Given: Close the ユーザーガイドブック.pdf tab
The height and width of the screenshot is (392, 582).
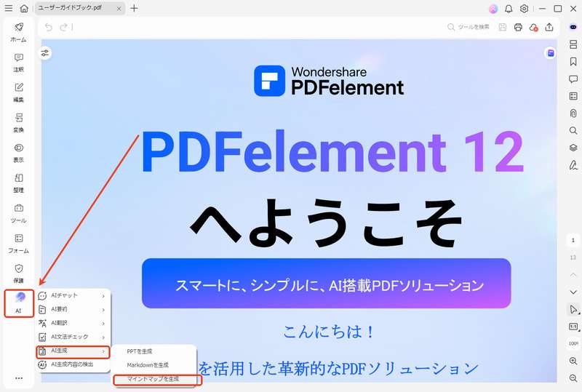Looking at the screenshot, I should [119, 8].
